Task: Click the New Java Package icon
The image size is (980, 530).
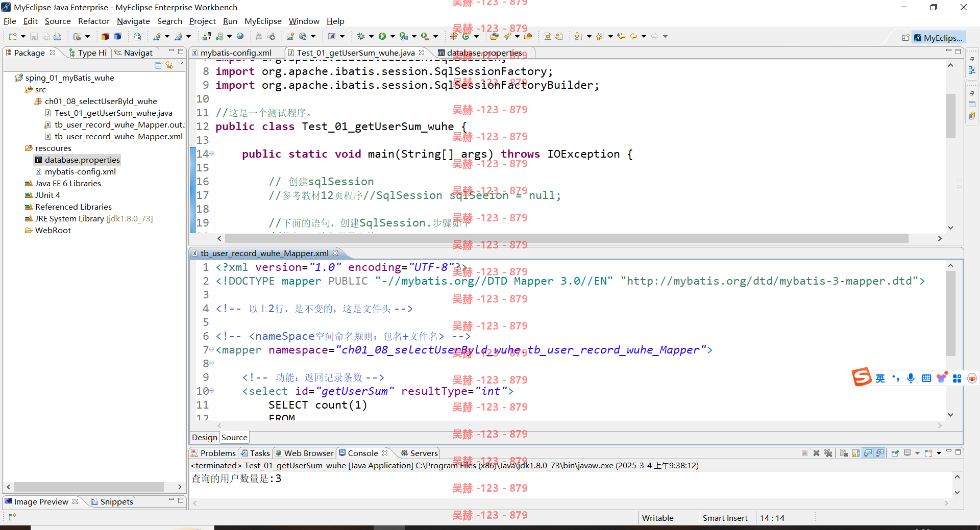Action: coord(453,36)
